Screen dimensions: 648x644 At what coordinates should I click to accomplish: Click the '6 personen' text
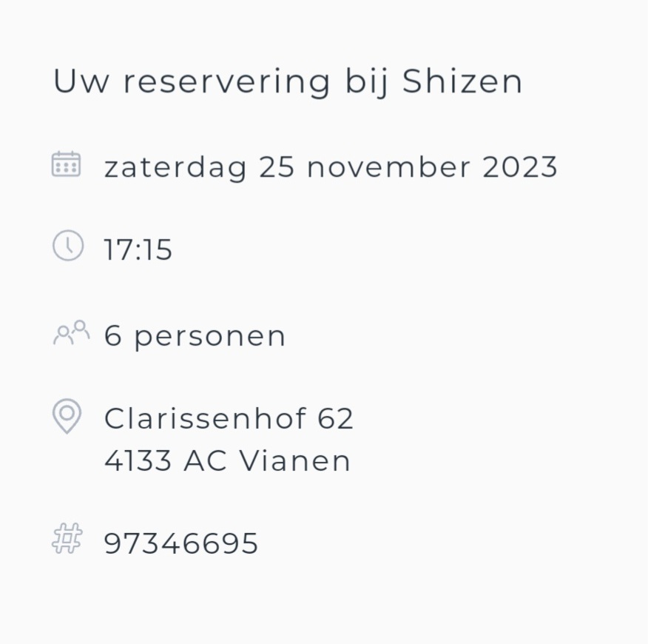point(195,336)
